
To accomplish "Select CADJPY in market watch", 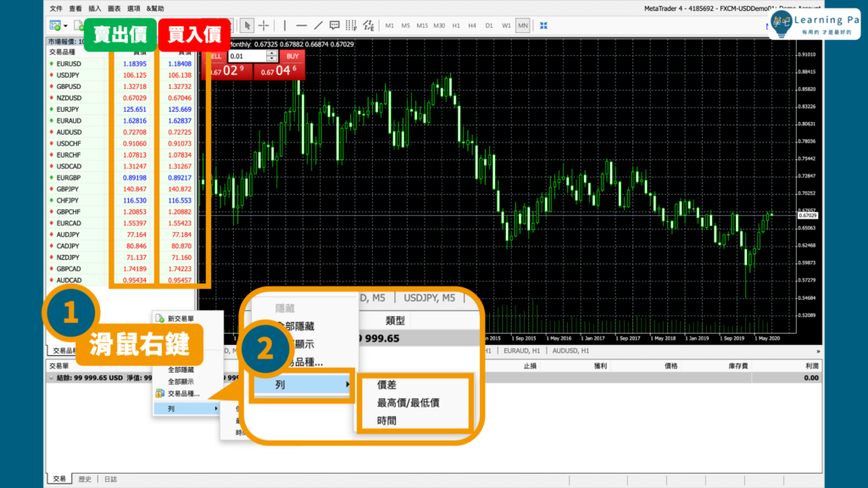I will coord(68,247).
